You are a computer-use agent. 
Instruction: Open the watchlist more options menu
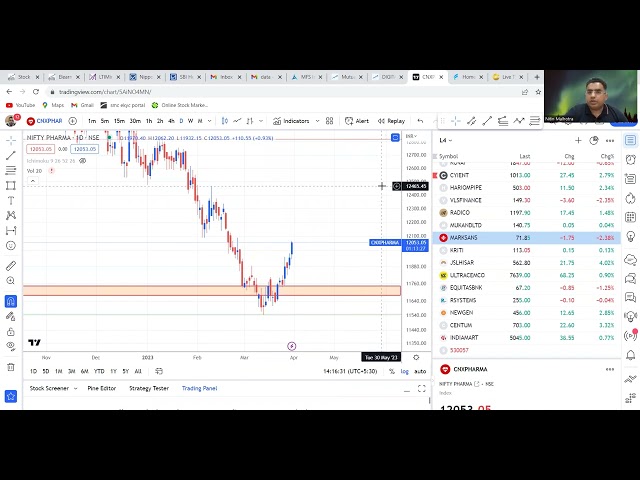pos(610,140)
